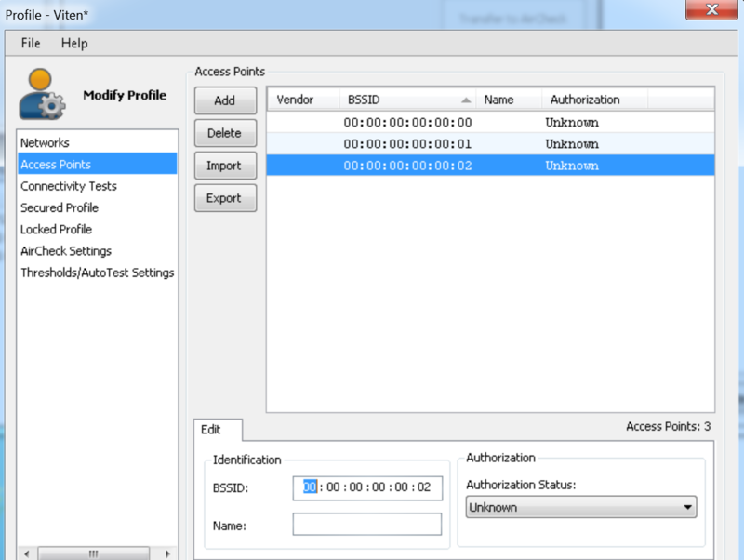The height and width of the screenshot is (560, 744).
Task: Open Secured Profile section
Action: pyautogui.click(x=60, y=207)
